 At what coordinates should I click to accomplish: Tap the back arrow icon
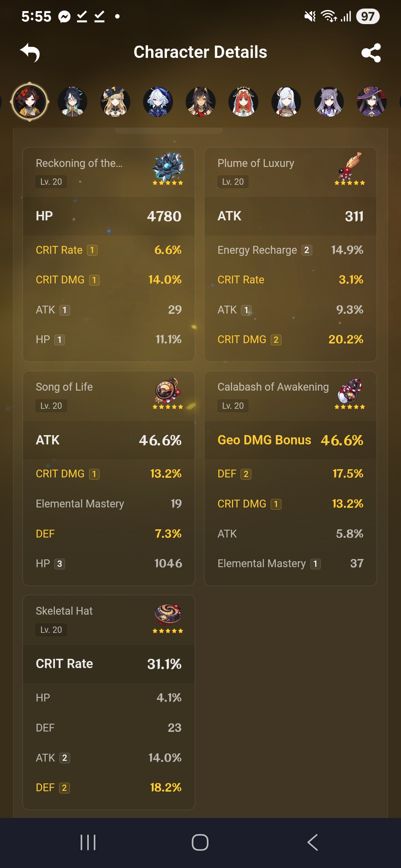click(30, 52)
